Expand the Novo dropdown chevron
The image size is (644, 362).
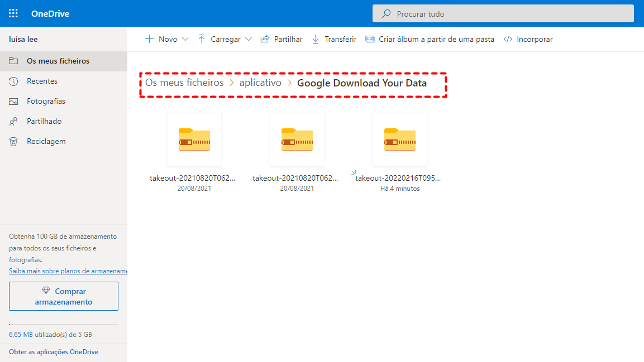pos(185,40)
